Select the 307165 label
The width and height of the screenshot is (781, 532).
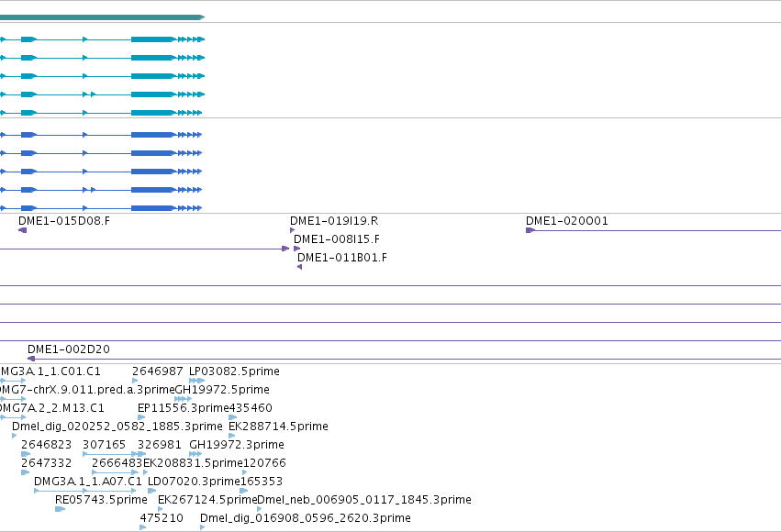point(104,445)
